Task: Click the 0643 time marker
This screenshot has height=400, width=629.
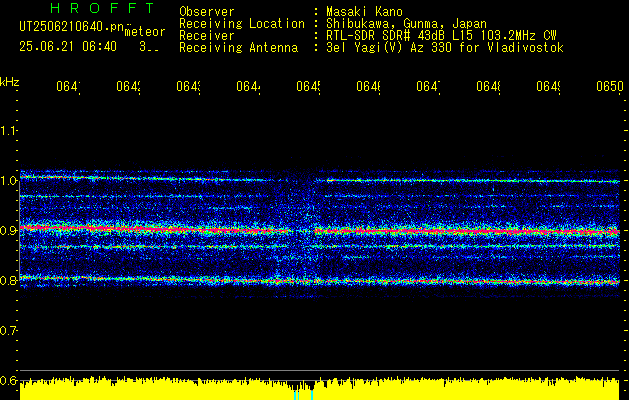Action: (x=189, y=87)
